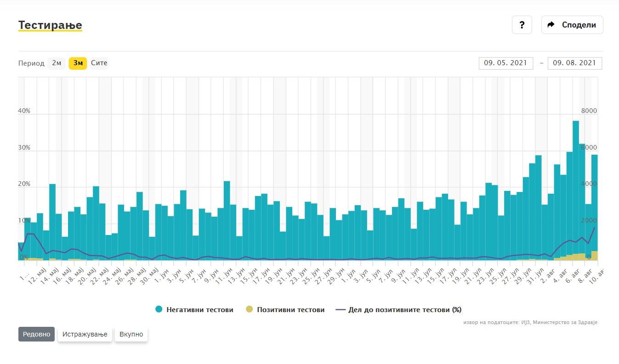The width and height of the screenshot is (619, 364).
Task: Toggle Дел до позитивните тестови (%) series
Action: pos(398,310)
